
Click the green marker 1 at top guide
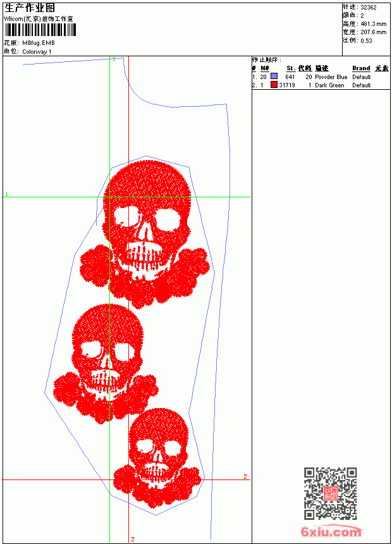(x=114, y=59)
